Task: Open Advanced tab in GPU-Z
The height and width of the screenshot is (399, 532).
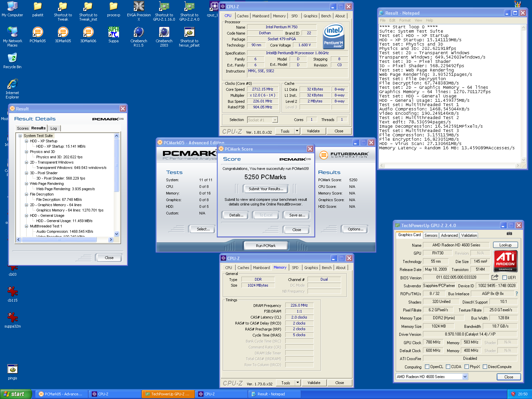Action: tap(449, 235)
